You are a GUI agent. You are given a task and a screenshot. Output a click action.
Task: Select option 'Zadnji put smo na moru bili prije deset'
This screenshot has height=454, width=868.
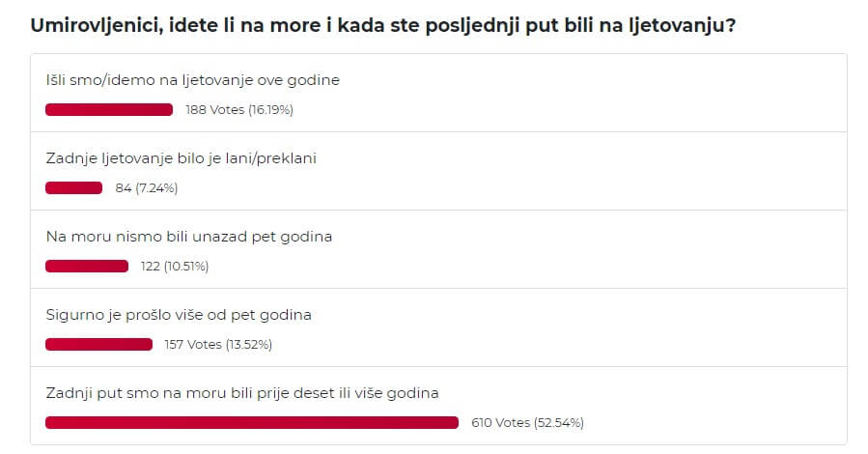(x=242, y=393)
